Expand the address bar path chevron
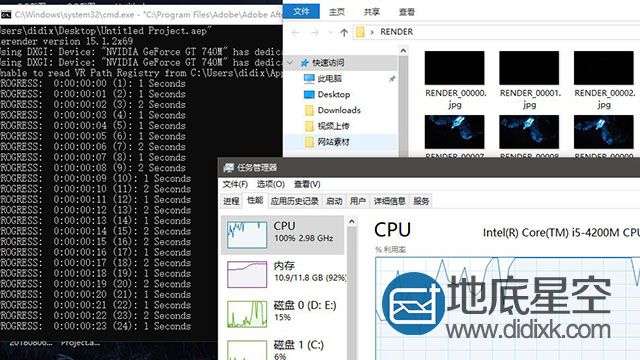 click(372, 32)
